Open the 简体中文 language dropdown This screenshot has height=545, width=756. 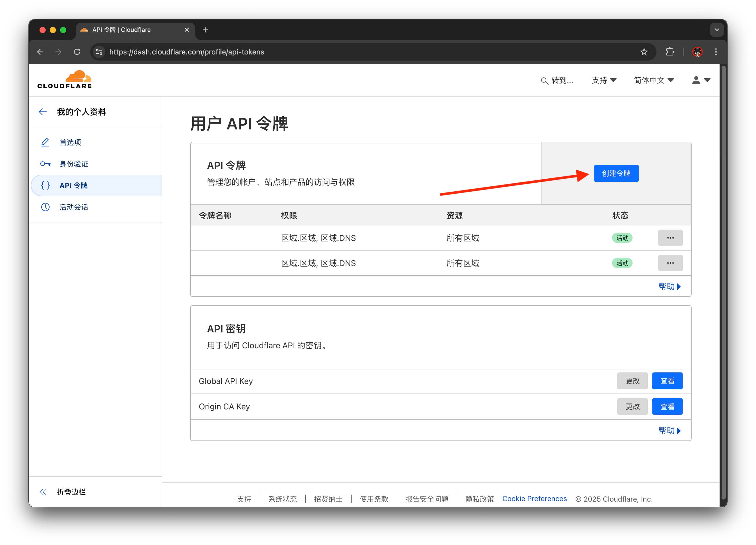click(x=654, y=80)
